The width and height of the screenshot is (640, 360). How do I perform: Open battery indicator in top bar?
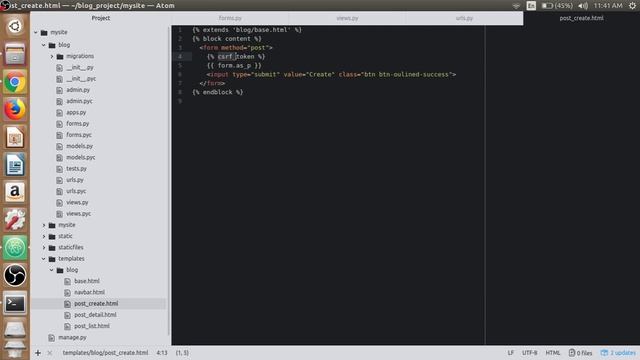(x=557, y=6)
